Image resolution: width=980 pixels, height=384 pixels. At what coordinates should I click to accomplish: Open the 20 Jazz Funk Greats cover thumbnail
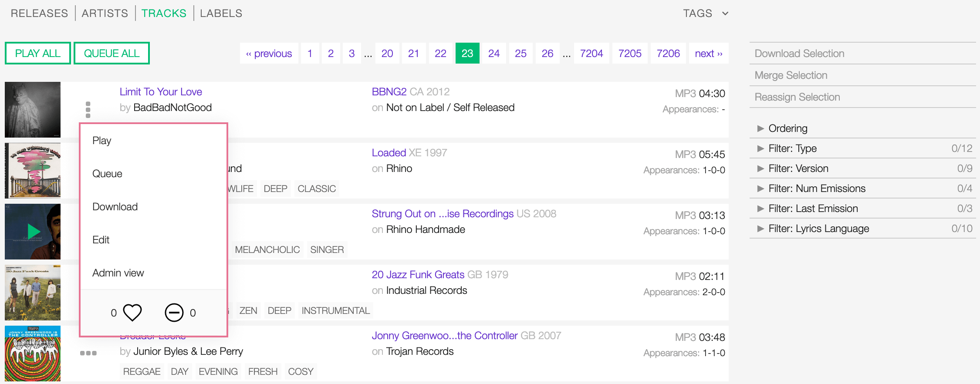pyautogui.click(x=33, y=293)
